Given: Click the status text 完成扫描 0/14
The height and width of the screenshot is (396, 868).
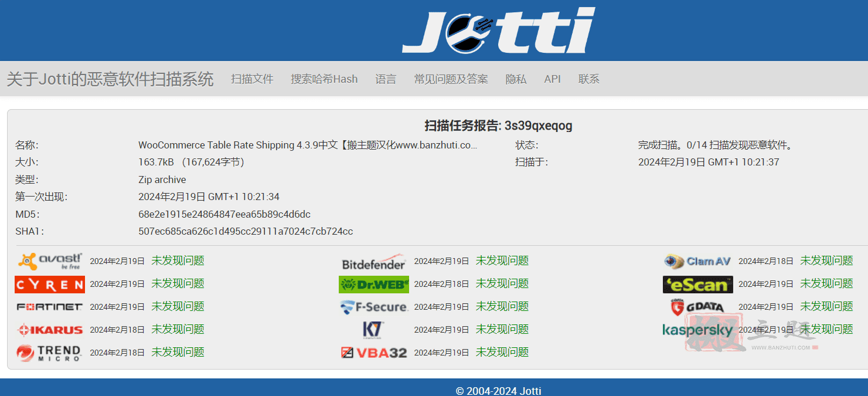Looking at the screenshot, I should 715,145.
